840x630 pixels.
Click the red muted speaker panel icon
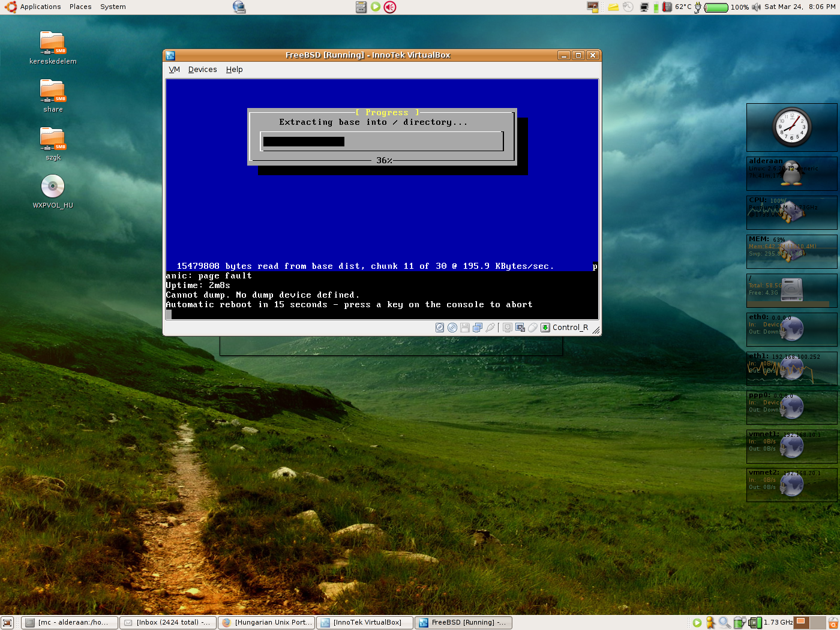click(390, 7)
